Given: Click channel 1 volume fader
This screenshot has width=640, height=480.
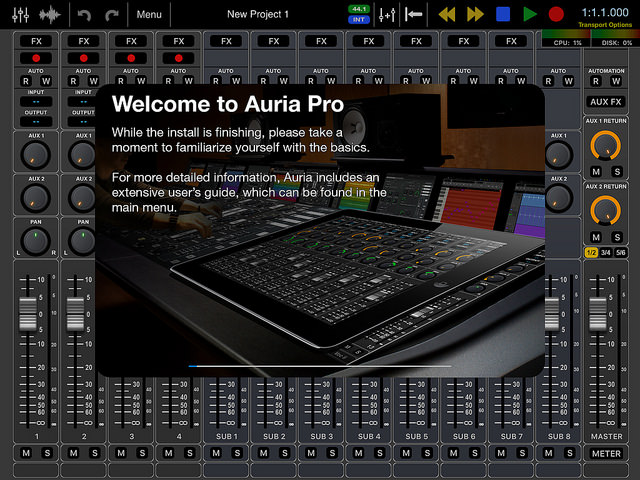Looking at the screenshot, I should pyautogui.click(x=28, y=314).
